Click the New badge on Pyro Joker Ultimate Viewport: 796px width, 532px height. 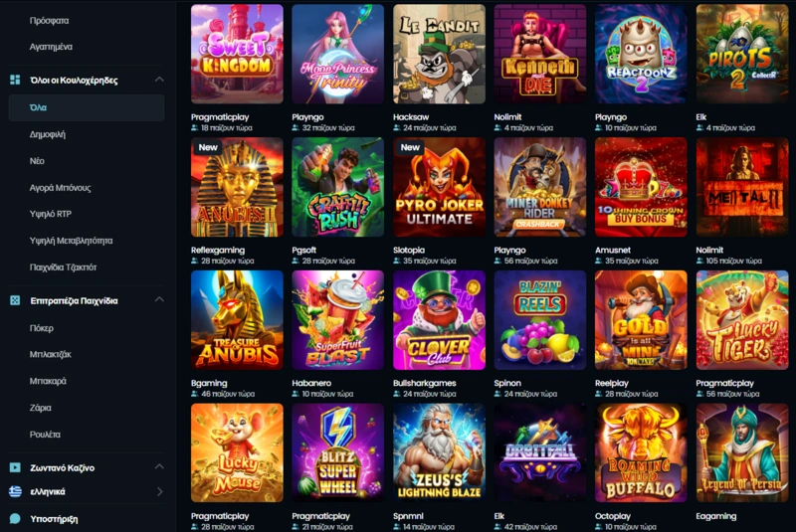coord(410,147)
